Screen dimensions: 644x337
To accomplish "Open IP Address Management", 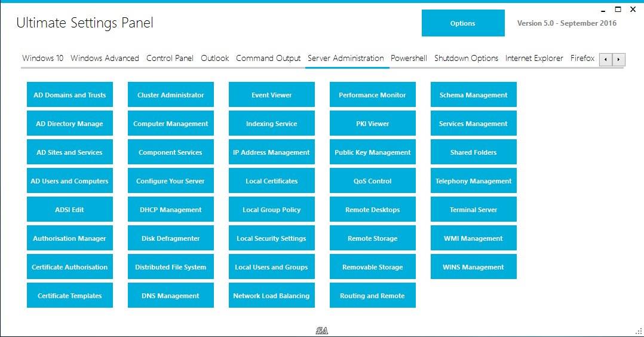I will pyautogui.click(x=272, y=152).
